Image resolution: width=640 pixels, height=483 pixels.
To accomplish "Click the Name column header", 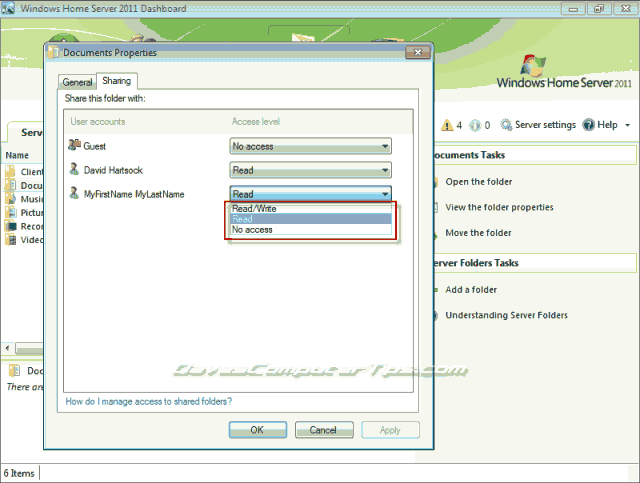I will coord(17,155).
